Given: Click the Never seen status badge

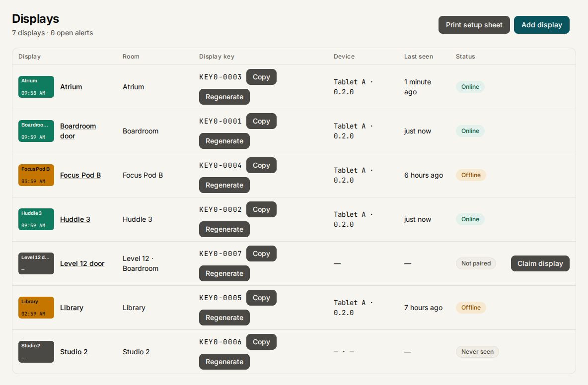Looking at the screenshot, I should pos(477,352).
